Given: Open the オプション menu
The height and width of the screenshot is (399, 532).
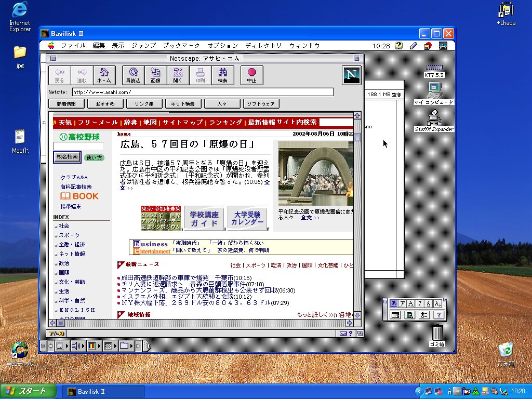Looking at the screenshot, I should [x=222, y=46].
